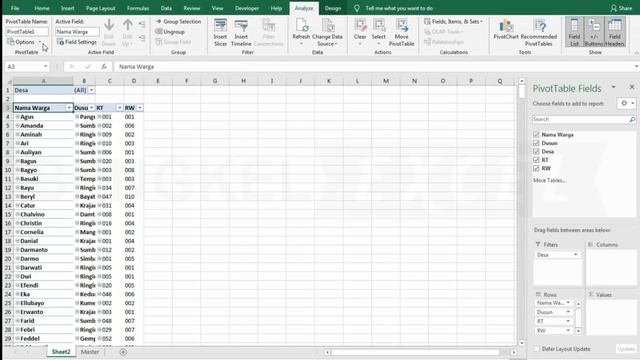The width and height of the screenshot is (640, 360).
Task: Click Move PivotTable icon
Action: (402, 32)
